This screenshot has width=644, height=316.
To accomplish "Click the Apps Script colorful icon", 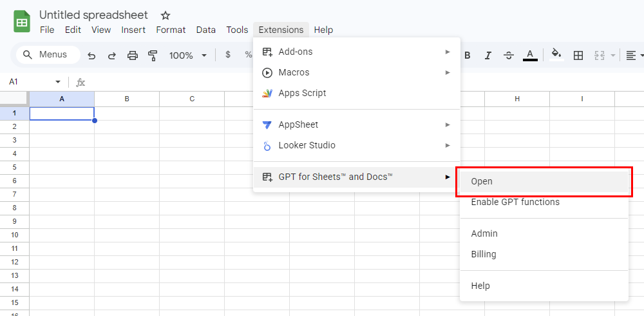I will click(267, 94).
